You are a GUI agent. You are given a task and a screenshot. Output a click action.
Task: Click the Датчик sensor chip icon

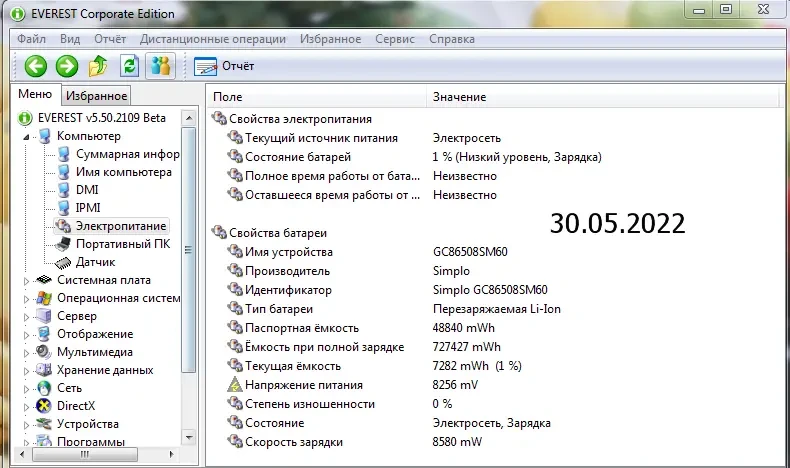[63, 262]
